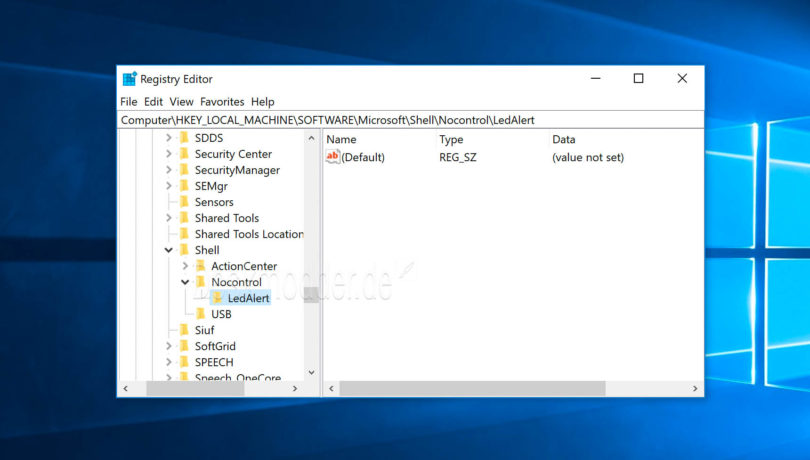Collapse the Shell key

(x=168, y=250)
